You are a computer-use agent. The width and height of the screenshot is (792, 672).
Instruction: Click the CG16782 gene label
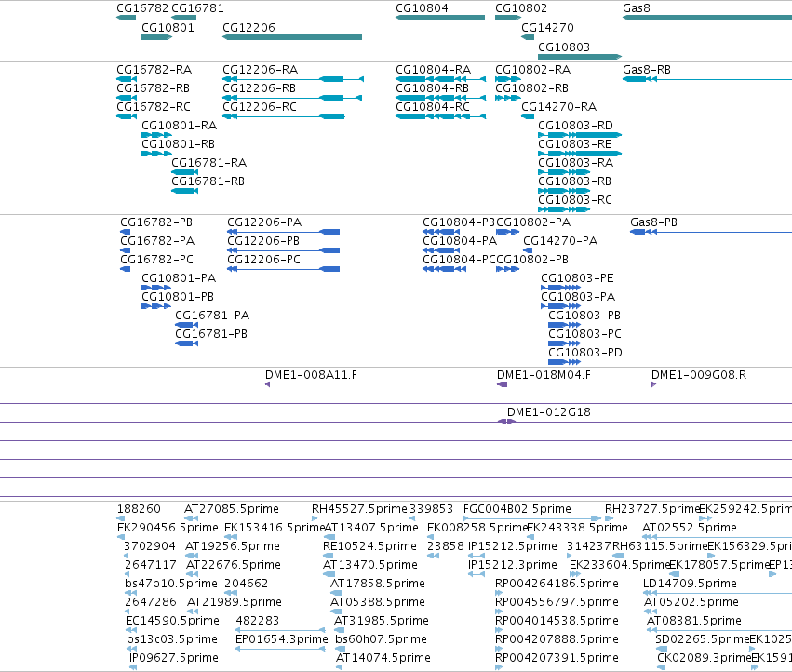click(x=142, y=8)
